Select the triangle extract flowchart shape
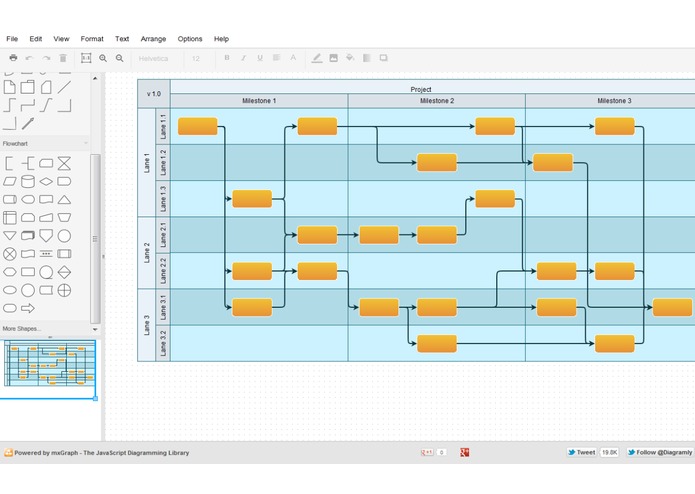Image resolution: width=695 pixels, height=494 pixels. click(x=64, y=200)
